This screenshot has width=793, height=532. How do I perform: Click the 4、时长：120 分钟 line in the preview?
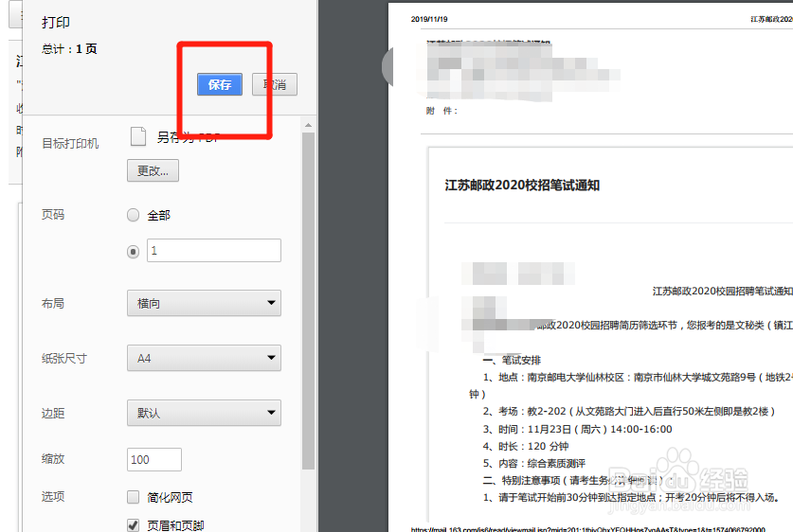coord(526,446)
